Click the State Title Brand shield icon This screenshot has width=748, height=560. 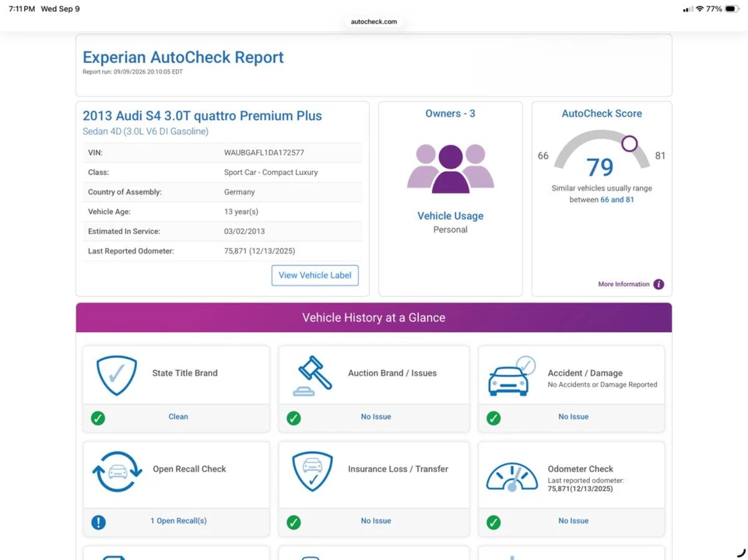click(x=117, y=376)
